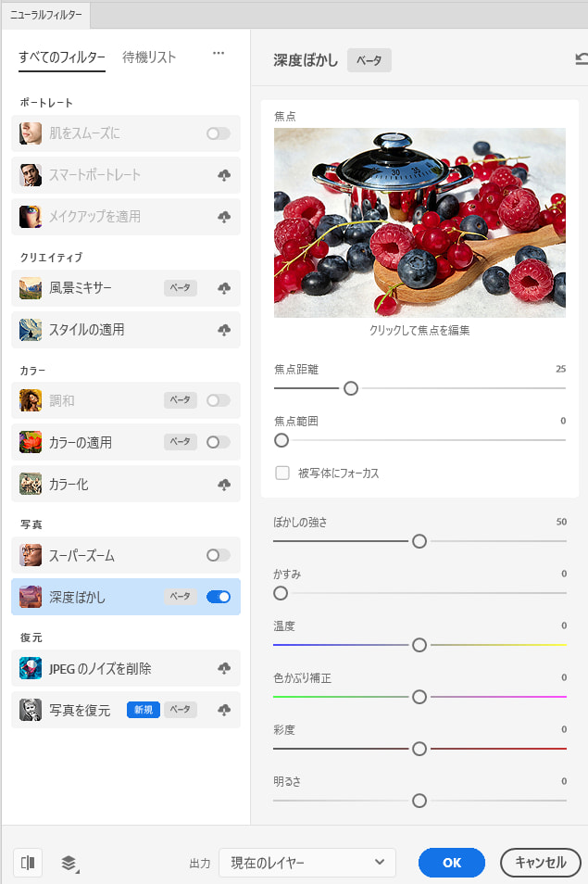The height and width of the screenshot is (884, 588).
Task: Open the 出力 現在のレイヤー dropdown
Action: pos(307,863)
